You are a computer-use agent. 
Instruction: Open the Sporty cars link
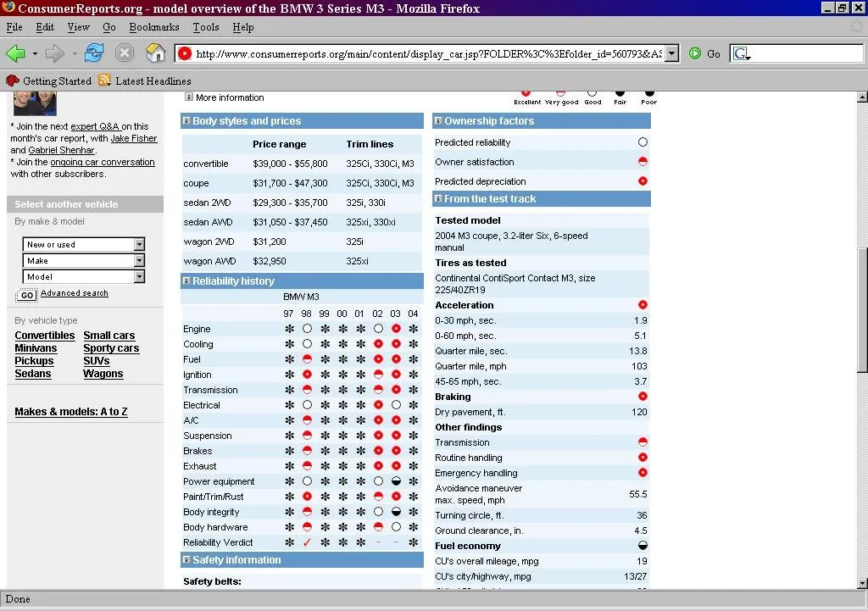click(111, 348)
